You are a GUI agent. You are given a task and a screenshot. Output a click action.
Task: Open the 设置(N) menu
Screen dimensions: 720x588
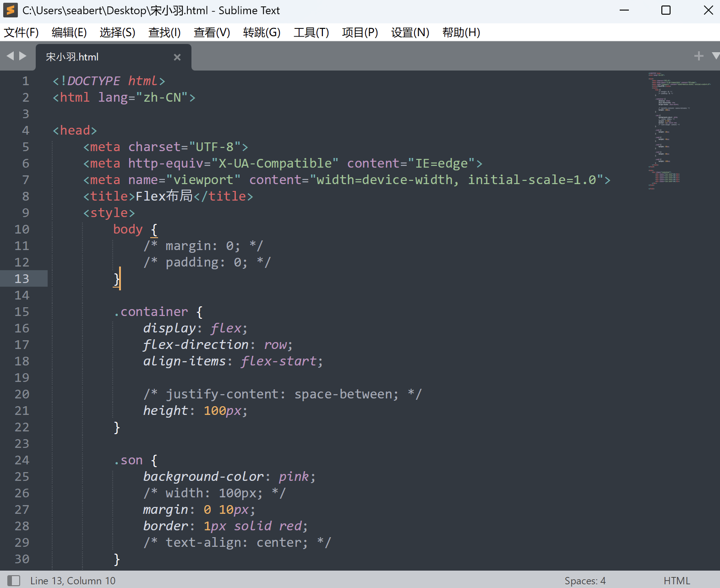click(x=410, y=33)
